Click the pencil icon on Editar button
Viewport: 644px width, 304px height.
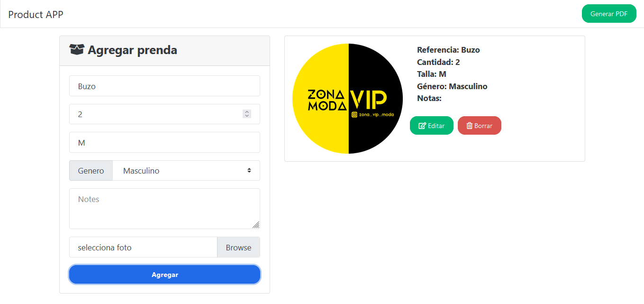pos(422,126)
